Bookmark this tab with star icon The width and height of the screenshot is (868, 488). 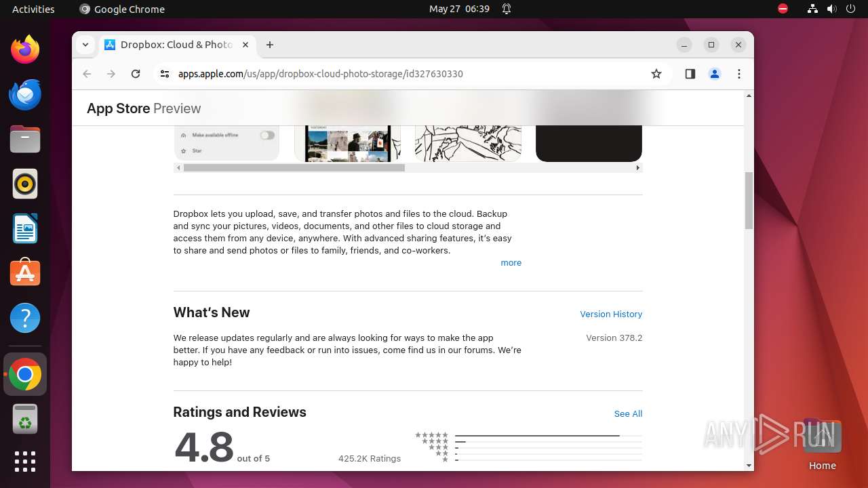tap(656, 74)
